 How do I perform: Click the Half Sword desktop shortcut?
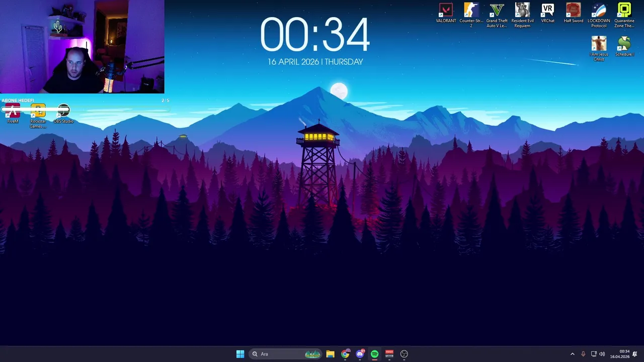pos(573,14)
